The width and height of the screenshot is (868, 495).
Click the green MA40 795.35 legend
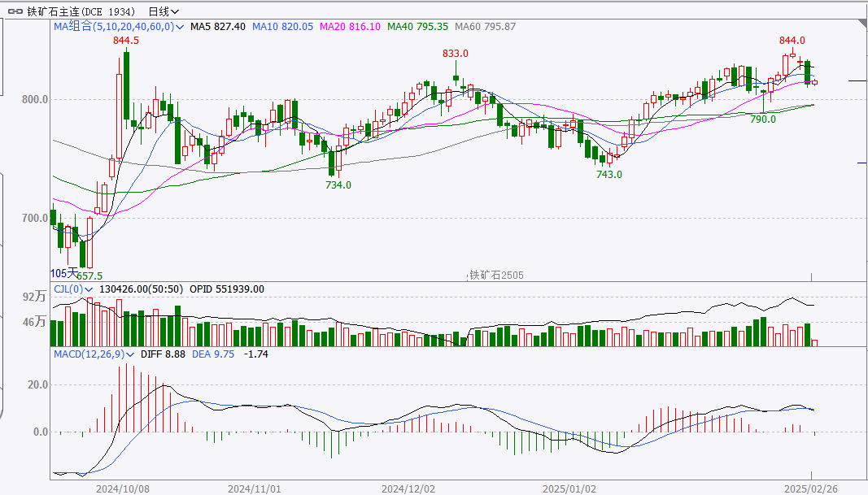pyautogui.click(x=417, y=27)
